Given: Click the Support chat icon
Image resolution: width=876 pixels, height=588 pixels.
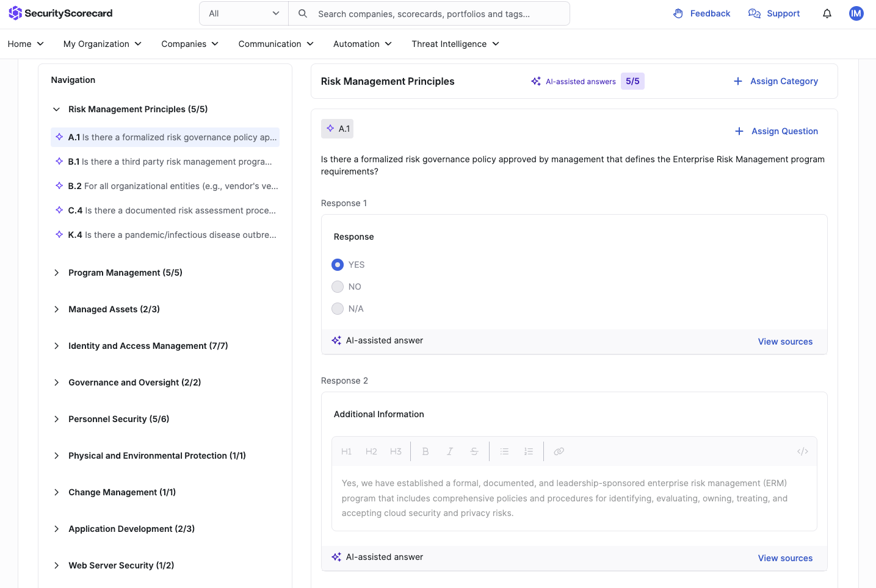Looking at the screenshot, I should coord(755,13).
